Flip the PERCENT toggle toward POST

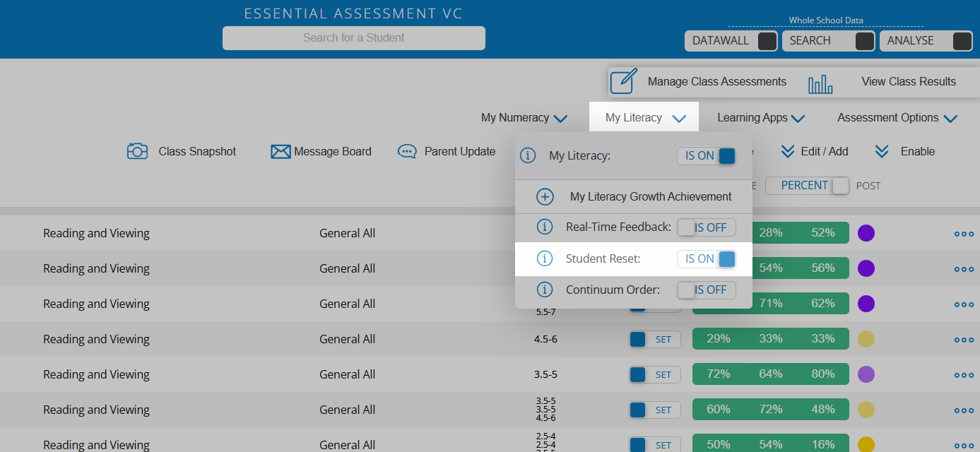click(808, 186)
